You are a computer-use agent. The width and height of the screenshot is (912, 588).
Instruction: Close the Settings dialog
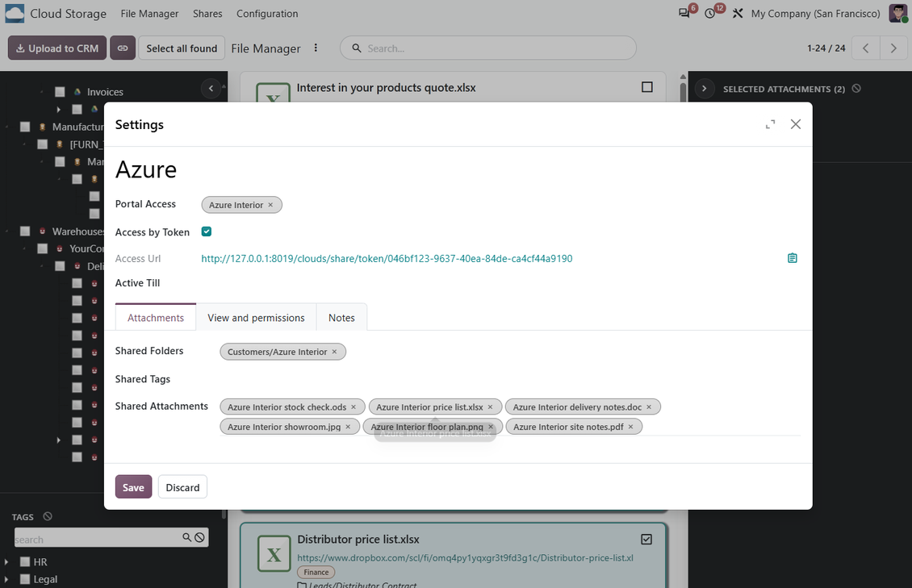point(796,124)
